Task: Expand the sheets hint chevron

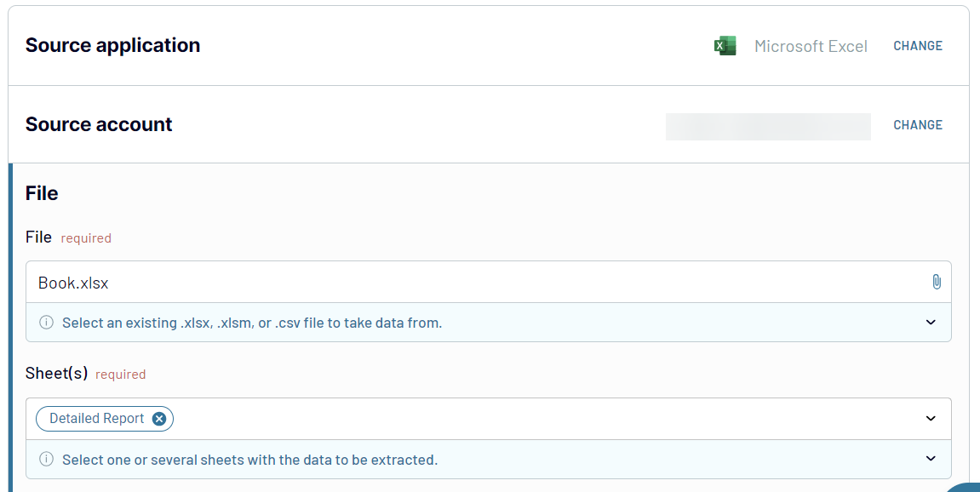Action: pyautogui.click(x=931, y=460)
